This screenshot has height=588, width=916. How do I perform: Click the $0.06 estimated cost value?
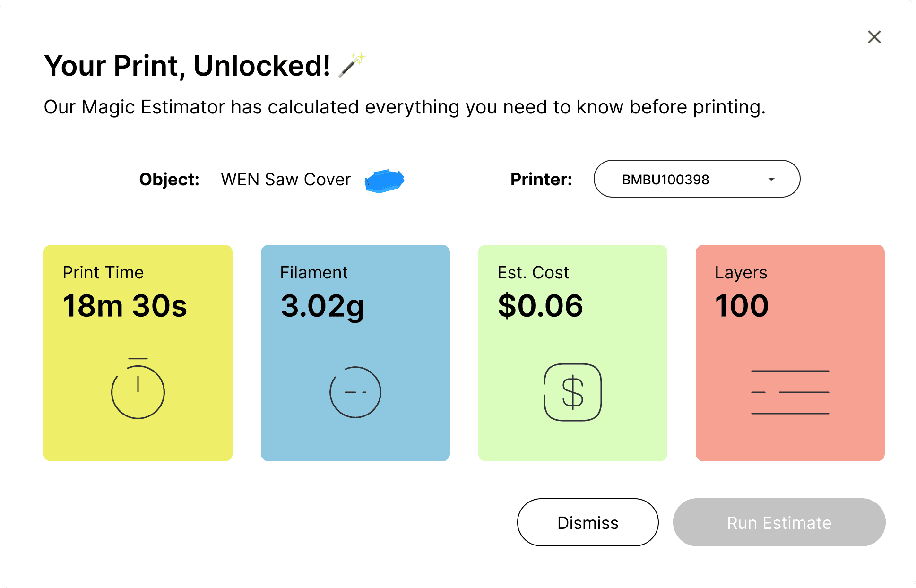(540, 306)
